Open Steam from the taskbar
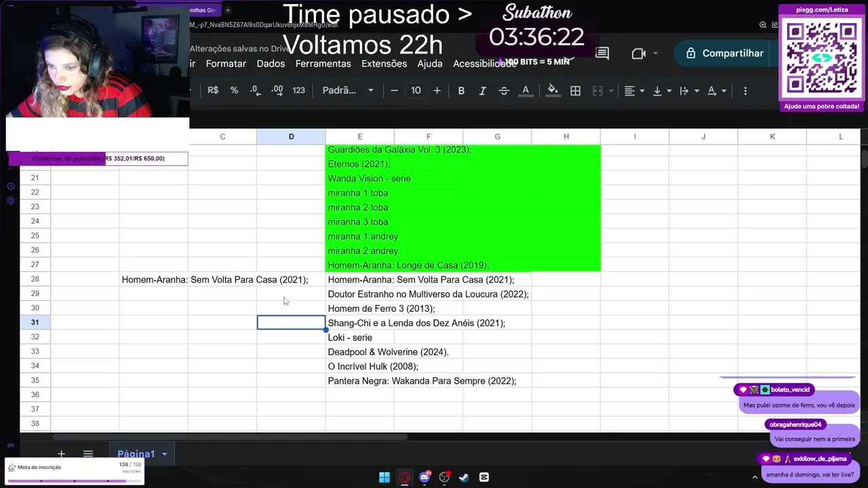The height and width of the screenshot is (488, 868). tap(464, 477)
